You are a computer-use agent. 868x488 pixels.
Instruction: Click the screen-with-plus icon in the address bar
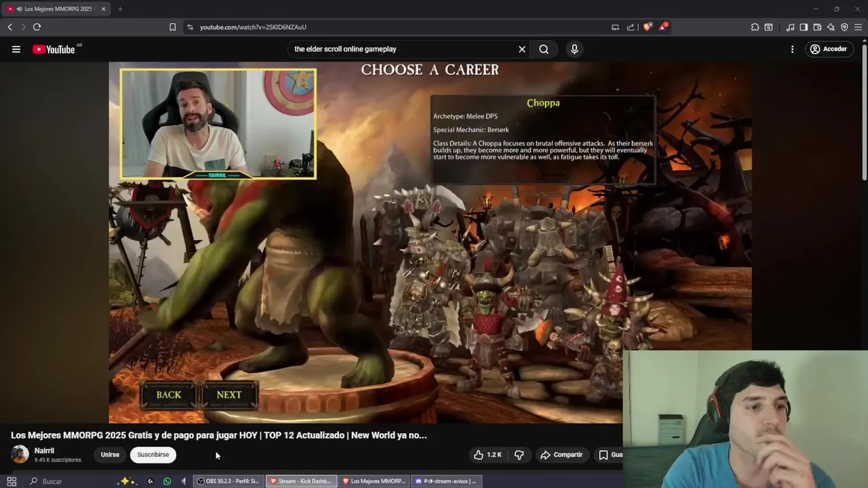615,27
